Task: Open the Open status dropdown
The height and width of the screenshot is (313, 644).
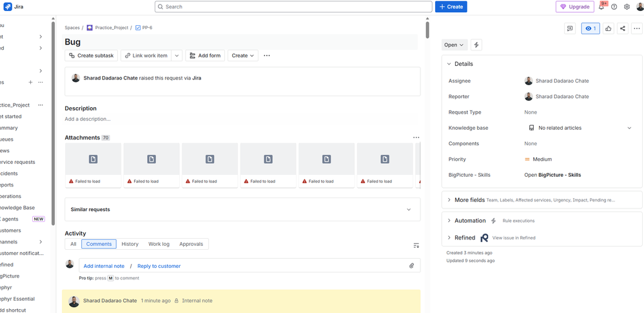Action: point(454,45)
